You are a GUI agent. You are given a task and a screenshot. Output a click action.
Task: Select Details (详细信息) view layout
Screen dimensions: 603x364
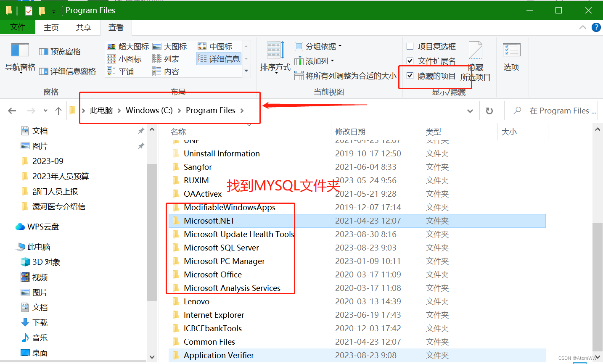pos(219,59)
